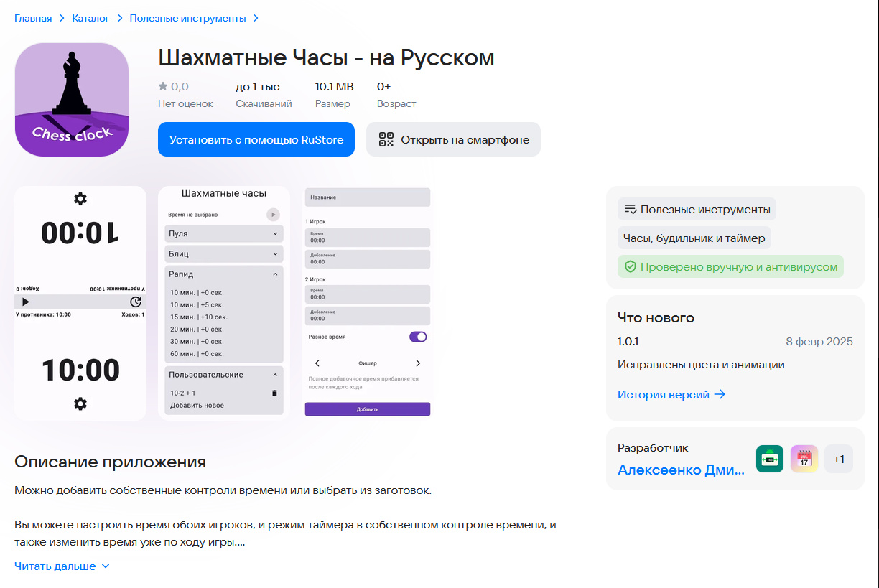The image size is (879, 588).
Task: Click the version number 1.0.1
Action: coord(628,342)
